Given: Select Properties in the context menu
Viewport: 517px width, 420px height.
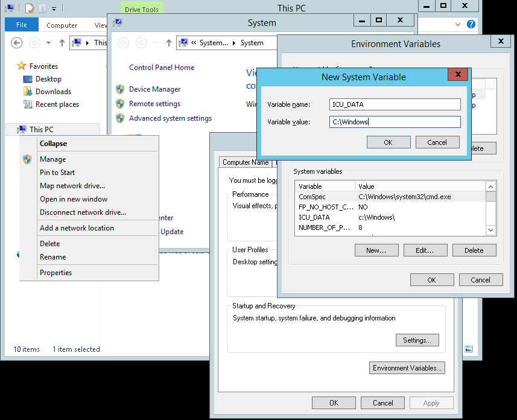Looking at the screenshot, I should pyautogui.click(x=56, y=273).
